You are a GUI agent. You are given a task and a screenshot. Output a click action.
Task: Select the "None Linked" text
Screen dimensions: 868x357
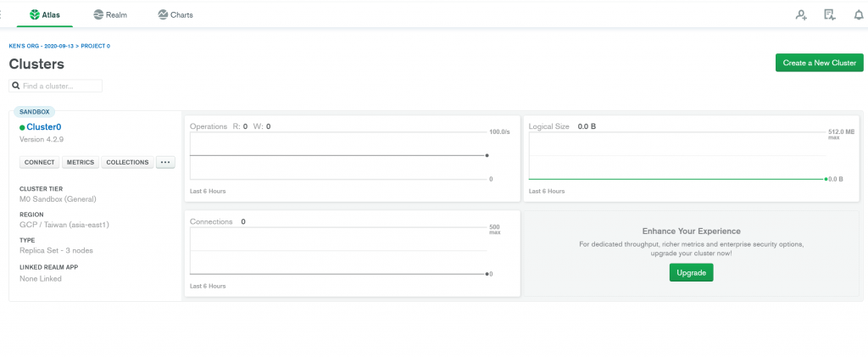41,278
